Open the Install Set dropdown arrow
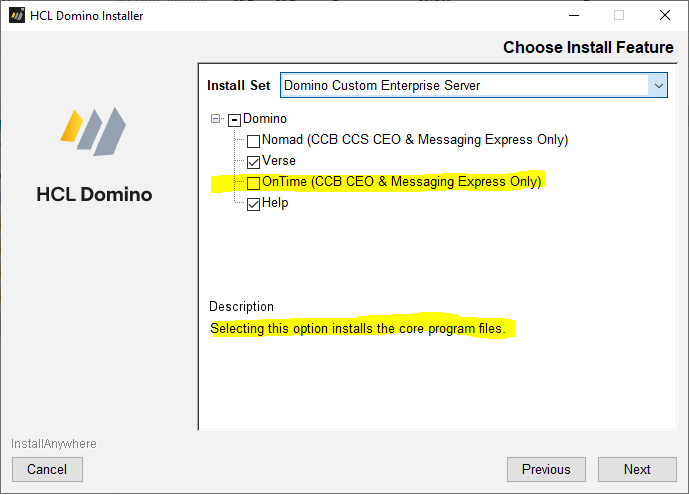The width and height of the screenshot is (689, 495). click(x=658, y=85)
